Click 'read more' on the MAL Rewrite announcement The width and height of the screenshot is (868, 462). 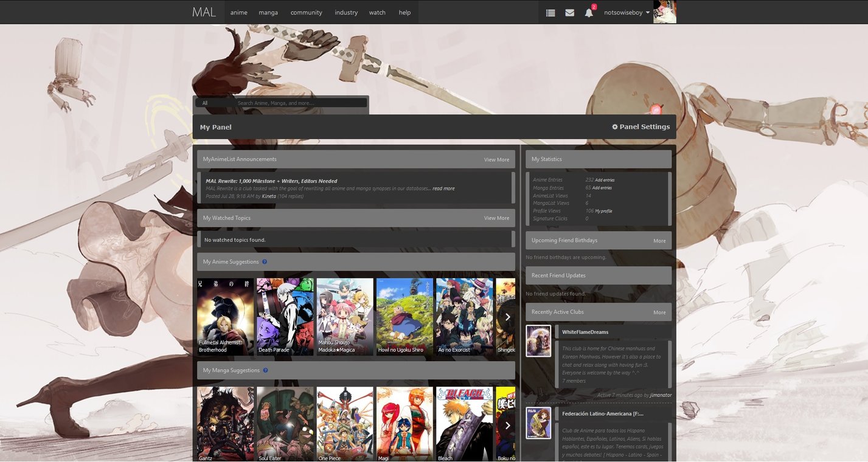[x=443, y=188]
